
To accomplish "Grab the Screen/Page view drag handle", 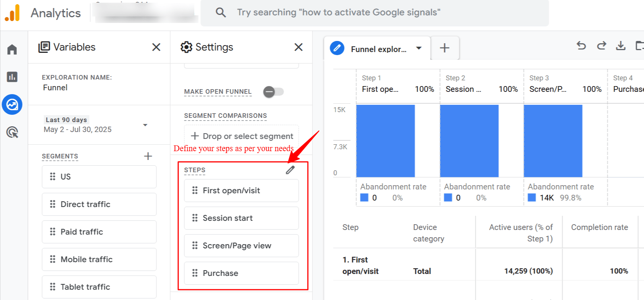I will pos(195,245).
